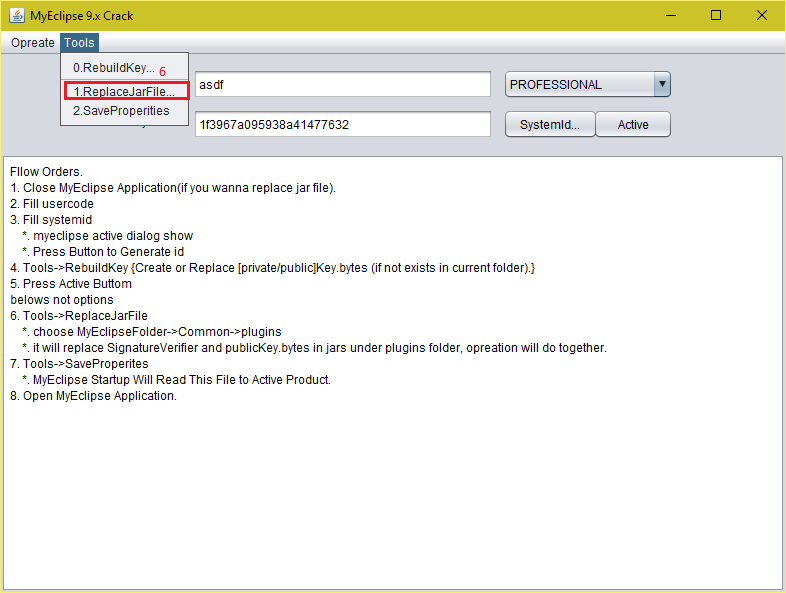Image resolution: width=786 pixels, height=593 pixels.
Task: Click the line '7. Tools->SaveProperites'
Action: click(79, 364)
